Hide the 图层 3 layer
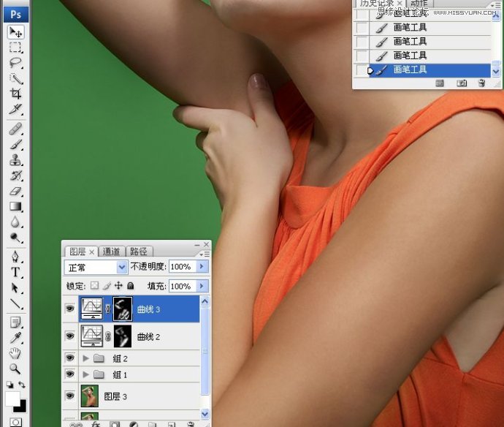 [69, 396]
